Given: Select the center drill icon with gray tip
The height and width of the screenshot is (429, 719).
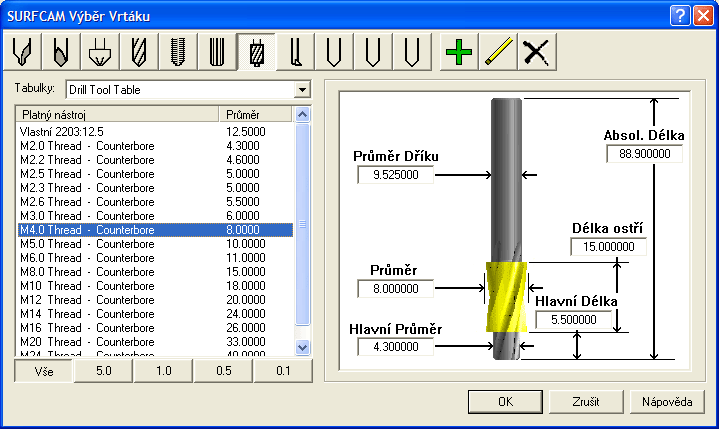Looking at the screenshot, I should pyautogui.click(x=61, y=52).
